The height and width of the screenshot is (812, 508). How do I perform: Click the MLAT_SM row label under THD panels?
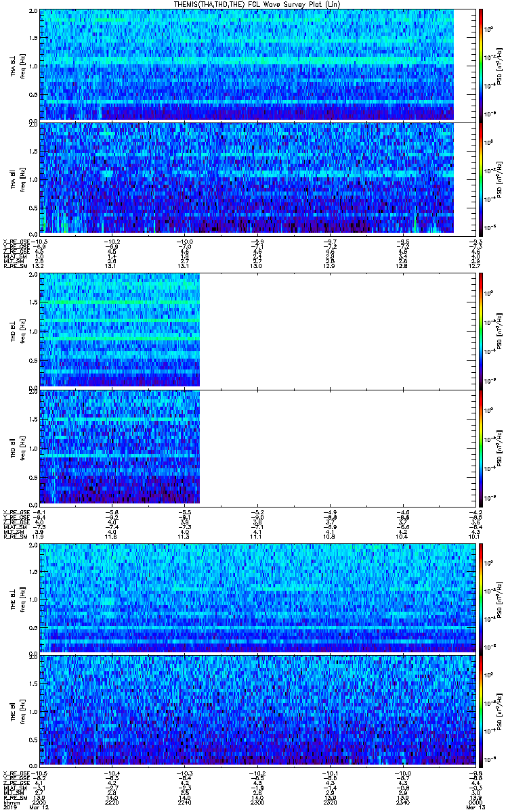pos(14,526)
